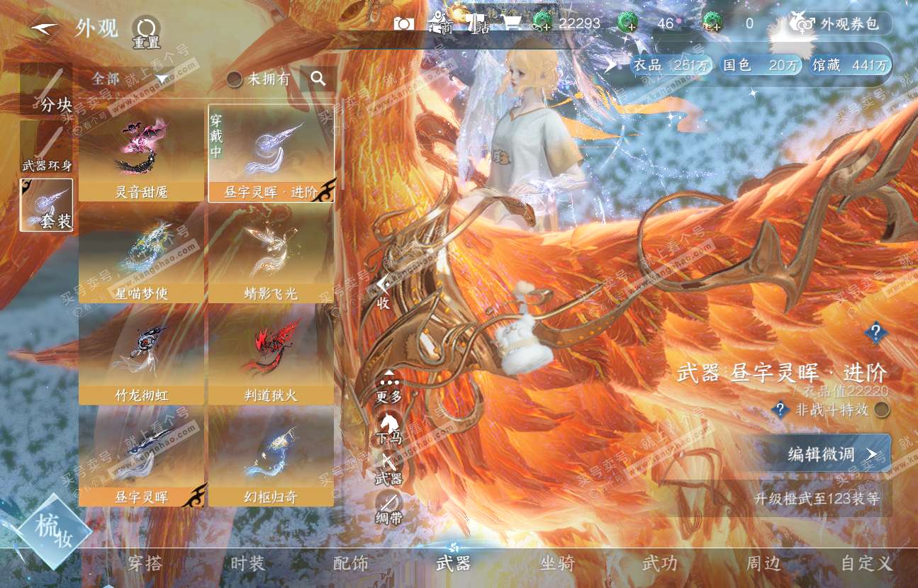Select the 昼宇灵晖·进阶 weapon skin
This screenshot has height=588, width=918.
pos(272,153)
